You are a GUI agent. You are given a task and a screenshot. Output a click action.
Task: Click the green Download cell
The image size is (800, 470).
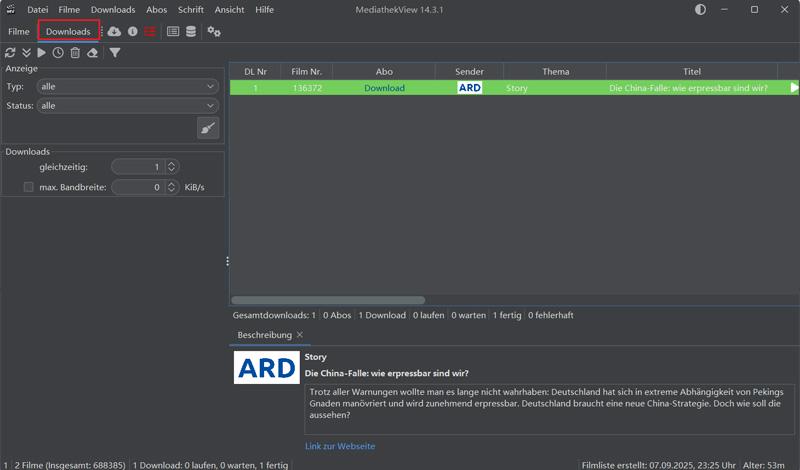384,88
